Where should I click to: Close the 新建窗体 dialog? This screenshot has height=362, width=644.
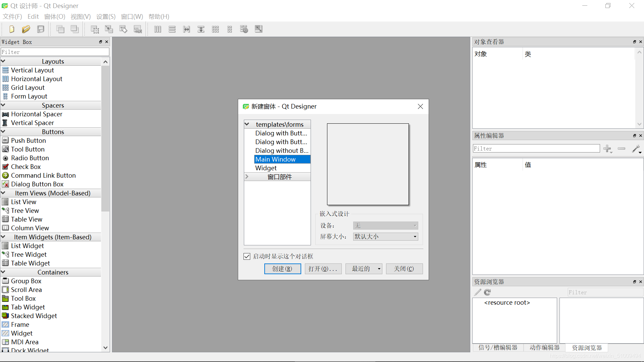point(420,107)
